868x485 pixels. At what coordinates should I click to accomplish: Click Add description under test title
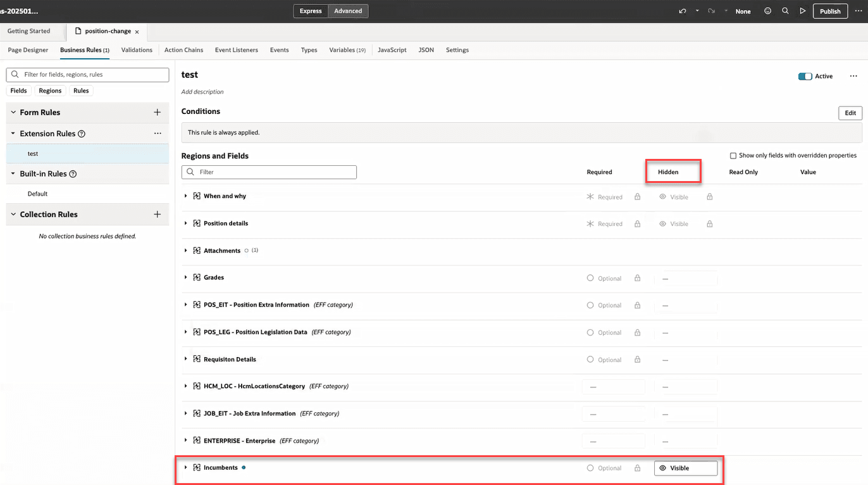point(202,92)
